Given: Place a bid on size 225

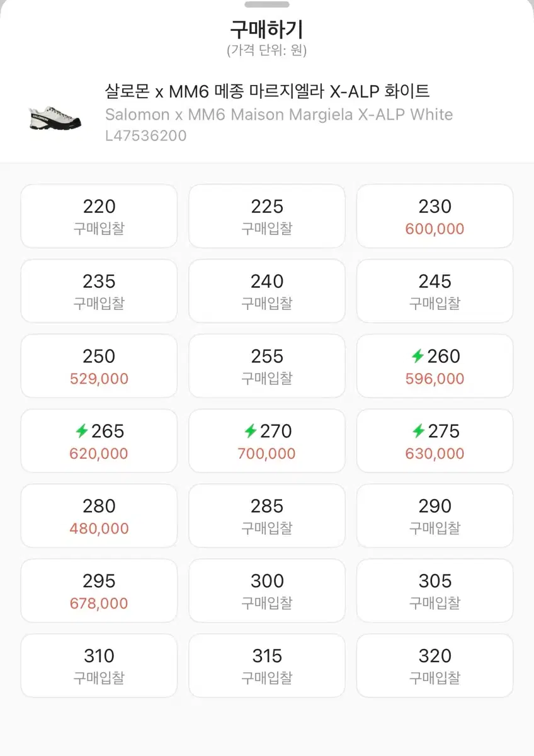Looking at the screenshot, I should pyautogui.click(x=267, y=216).
